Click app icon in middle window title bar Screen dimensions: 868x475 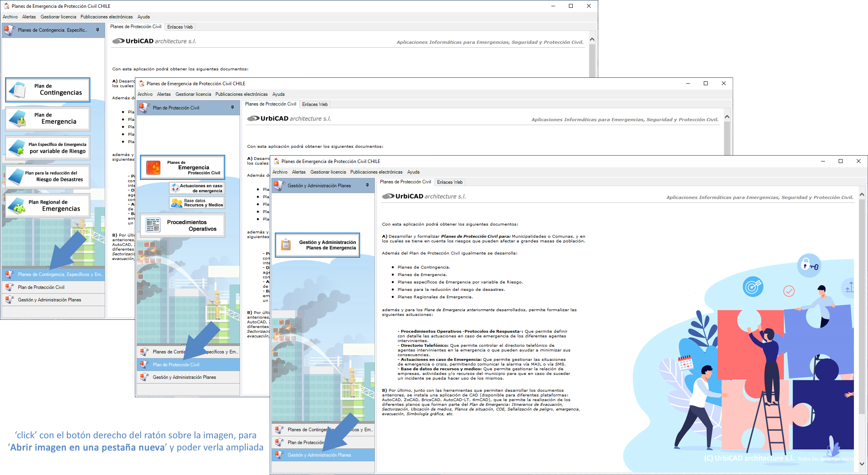[x=142, y=83]
